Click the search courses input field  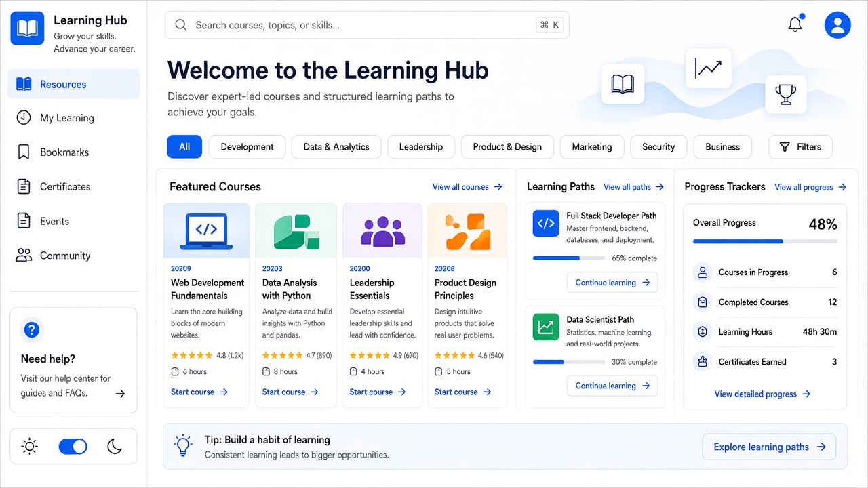(367, 25)
